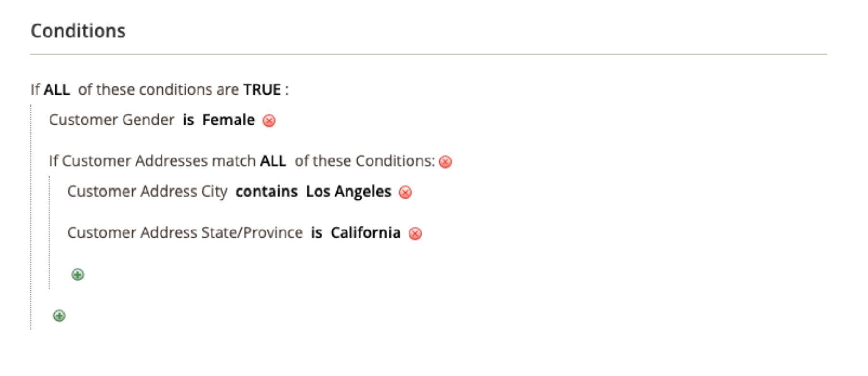Change ALL aggregator in the top-level rule
Image resolution: width=868 pixels, height=376 pixels.
[x=57, y=90]
